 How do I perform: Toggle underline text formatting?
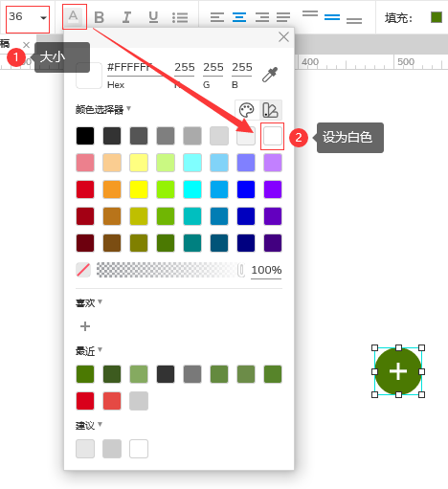point(153,17)
